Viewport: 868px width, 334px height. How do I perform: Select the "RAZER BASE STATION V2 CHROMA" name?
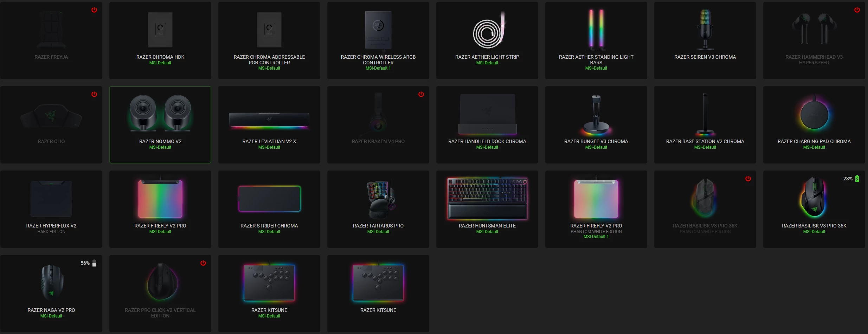point(705,141)
